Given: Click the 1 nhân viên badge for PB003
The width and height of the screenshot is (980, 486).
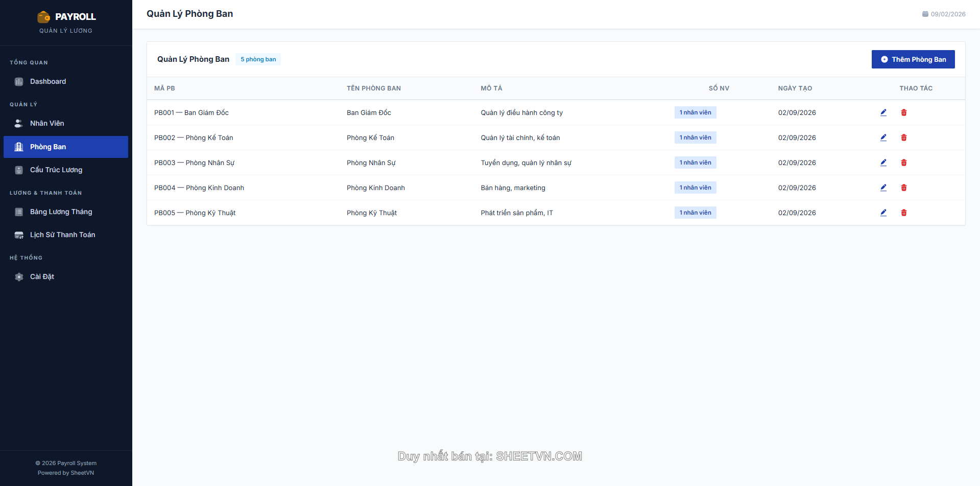Looking at the screenshot, I should [x=695, y=163].
